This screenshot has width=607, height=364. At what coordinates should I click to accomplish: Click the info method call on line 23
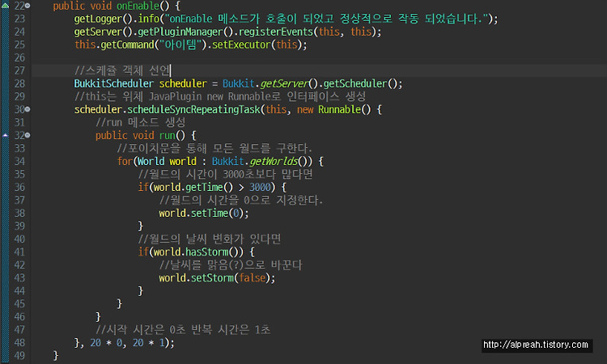(x=149, y=19)
